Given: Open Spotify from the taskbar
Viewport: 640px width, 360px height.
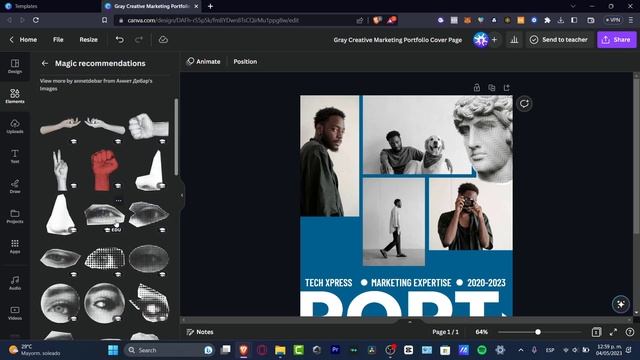Looking at the screenshot, I should tap(482, 350).
